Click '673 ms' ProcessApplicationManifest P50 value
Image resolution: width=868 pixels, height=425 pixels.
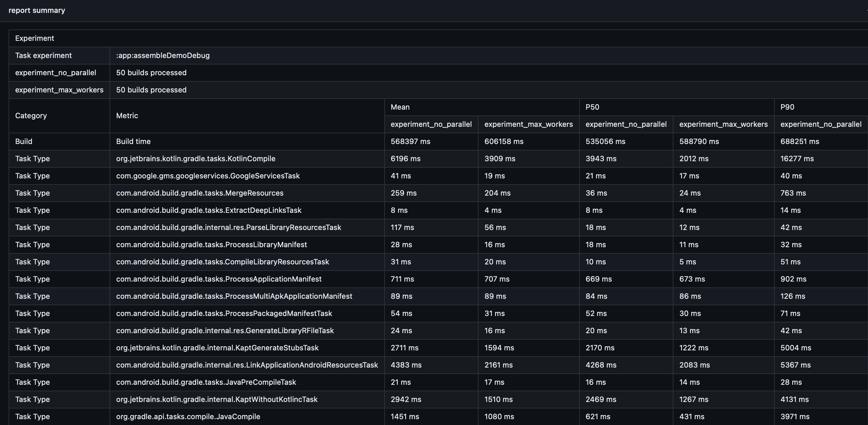(x=692, y=279)
